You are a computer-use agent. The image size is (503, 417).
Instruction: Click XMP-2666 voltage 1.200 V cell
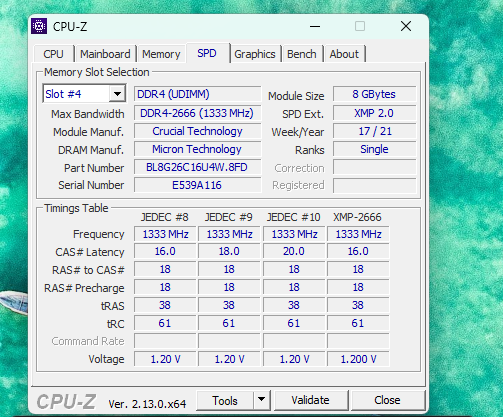click(x=358, y=359)
